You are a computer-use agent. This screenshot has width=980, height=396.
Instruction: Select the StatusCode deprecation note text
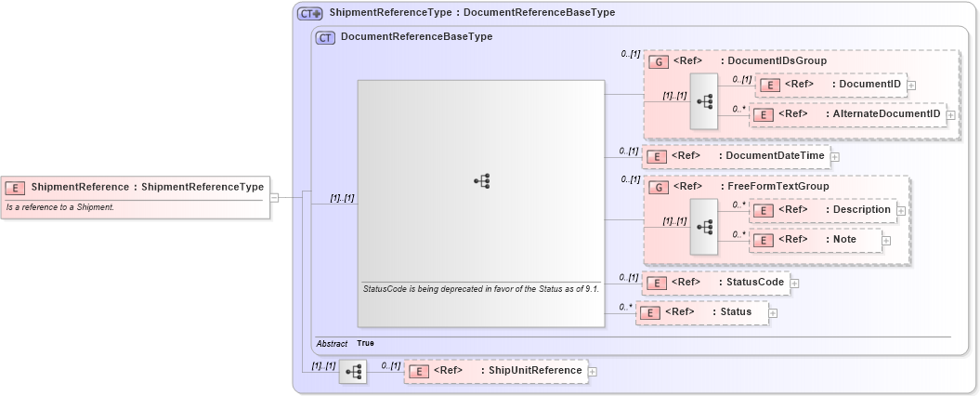coord(481,289)
